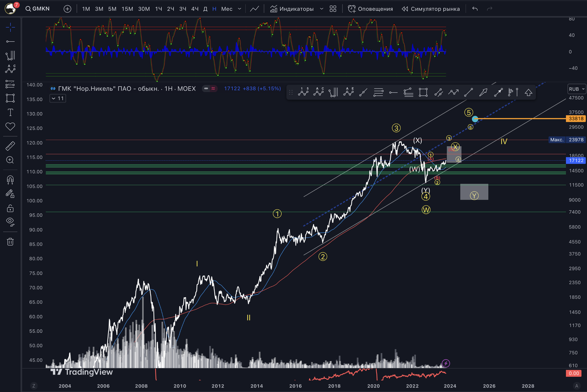Viewport: 587px width, 392px height.
Task: Switch to the 2Ч timeframe
Action: 170,9
